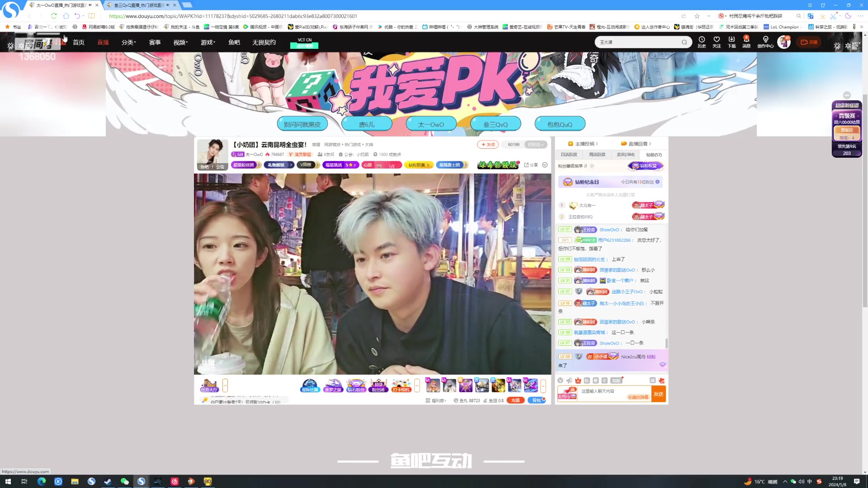The width and height of the screenshot is (868, 488).
Task: Open 鱼吧 in the navigation bar
Action: click(x=234, y=42)
